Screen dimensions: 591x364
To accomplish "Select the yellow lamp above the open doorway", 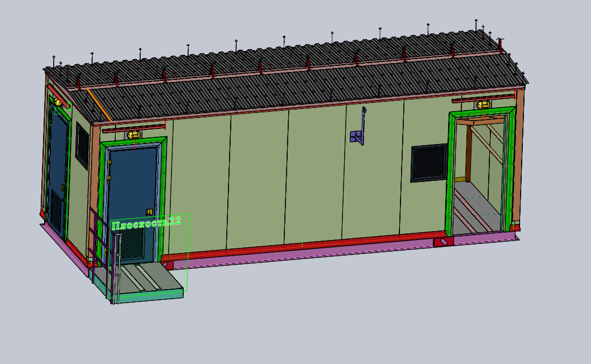I will pos(484,104).
